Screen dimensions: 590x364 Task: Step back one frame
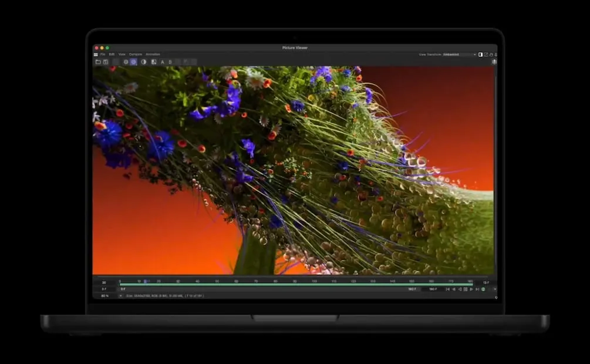tap(453, 289)
